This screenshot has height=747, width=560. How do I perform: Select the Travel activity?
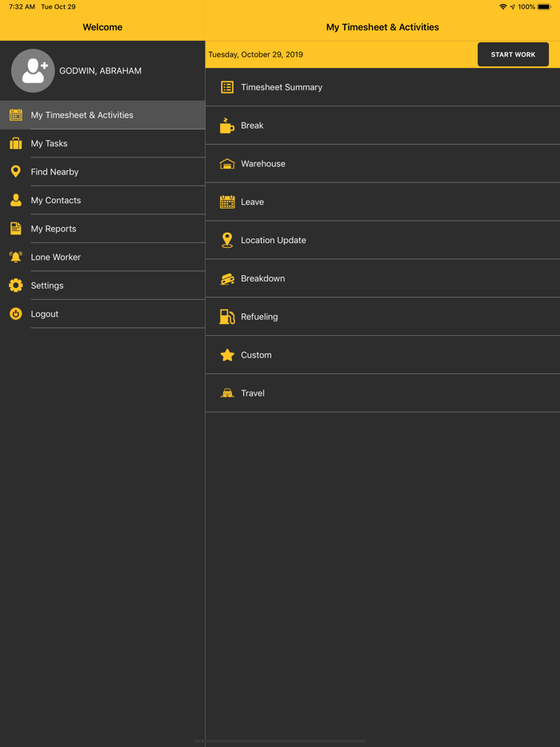(x=382, y=393)
